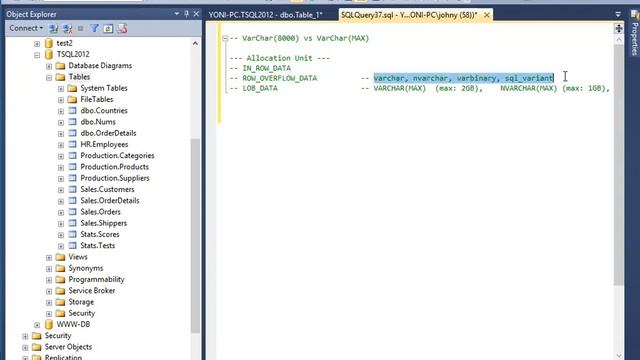This screenshot has width=640, height=360.
Task: Collapse the Tables folder node
Action: point(49,77)
